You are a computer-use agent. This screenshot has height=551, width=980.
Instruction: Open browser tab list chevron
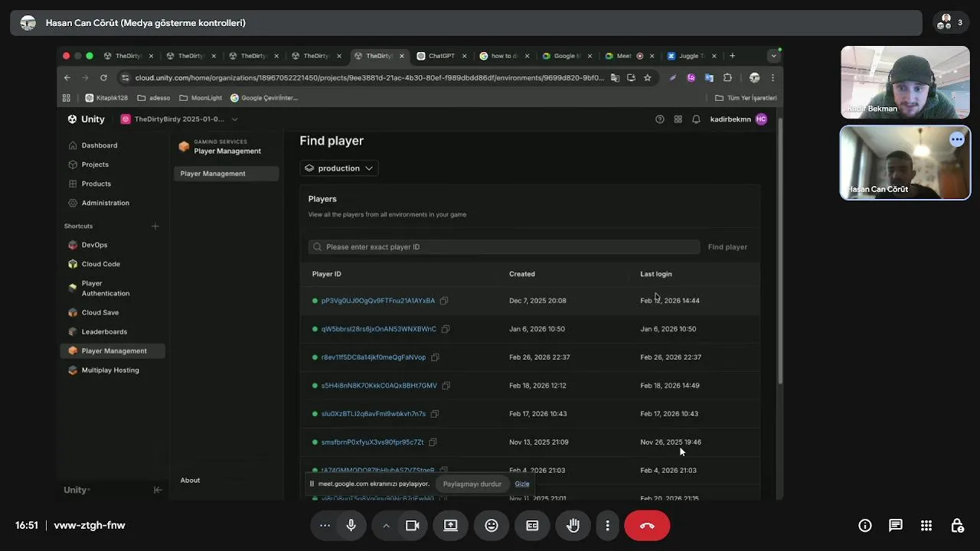coord(773,56)
